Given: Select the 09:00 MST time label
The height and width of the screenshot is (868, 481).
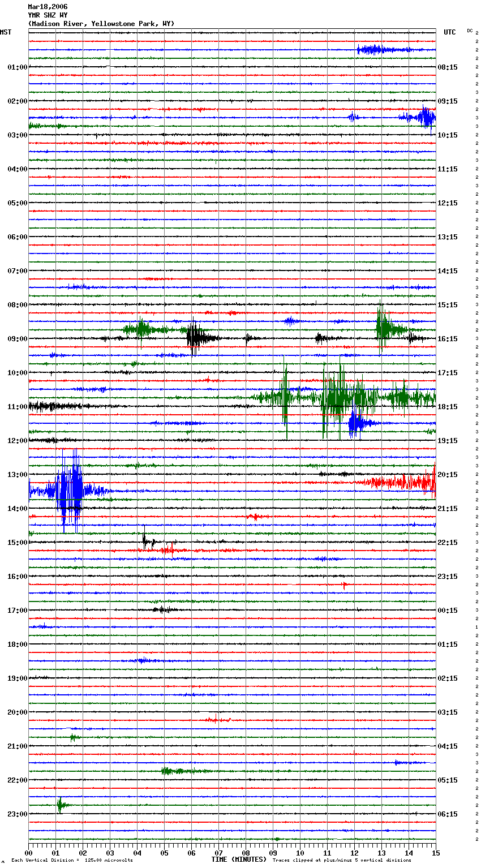Looking at the screenshot, I should 18,339.
